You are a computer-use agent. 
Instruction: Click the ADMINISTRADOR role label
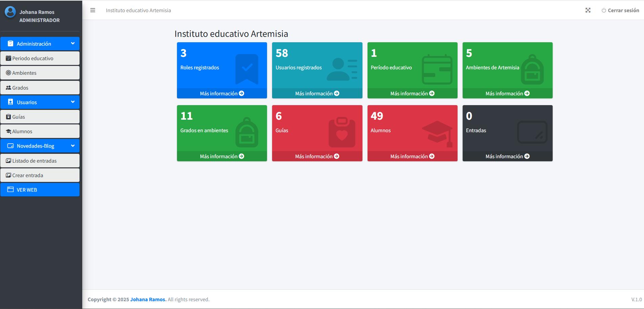[40, 20]
